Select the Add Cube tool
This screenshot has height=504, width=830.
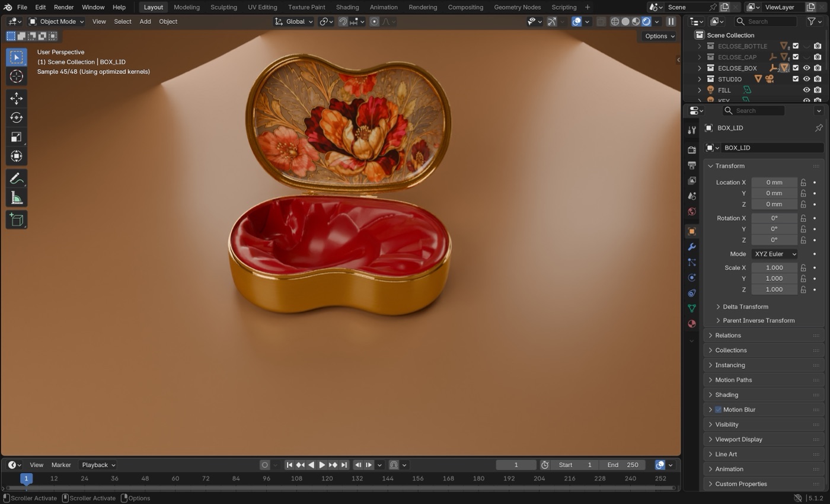pos(17,220)
